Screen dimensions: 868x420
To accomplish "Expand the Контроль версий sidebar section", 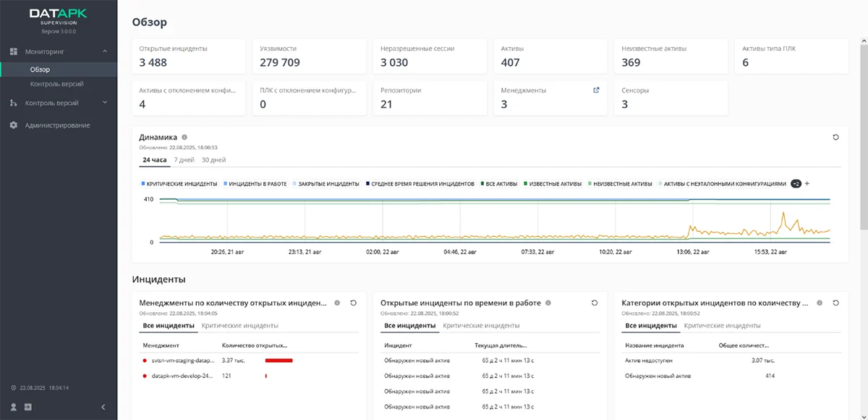I will pos(105,103).
